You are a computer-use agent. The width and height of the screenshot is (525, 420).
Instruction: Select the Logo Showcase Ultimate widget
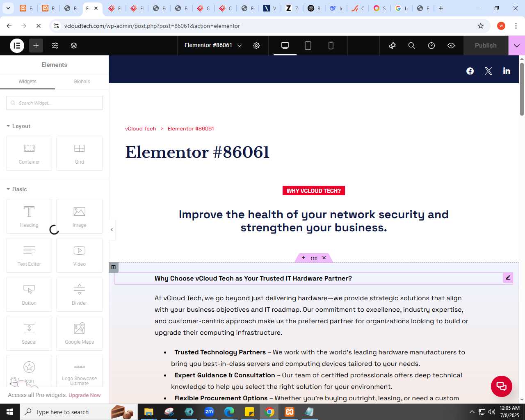coord(79,371)
